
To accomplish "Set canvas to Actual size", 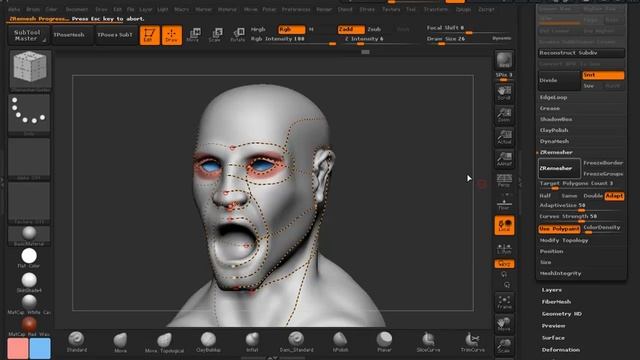I will (x=504, y=137).
